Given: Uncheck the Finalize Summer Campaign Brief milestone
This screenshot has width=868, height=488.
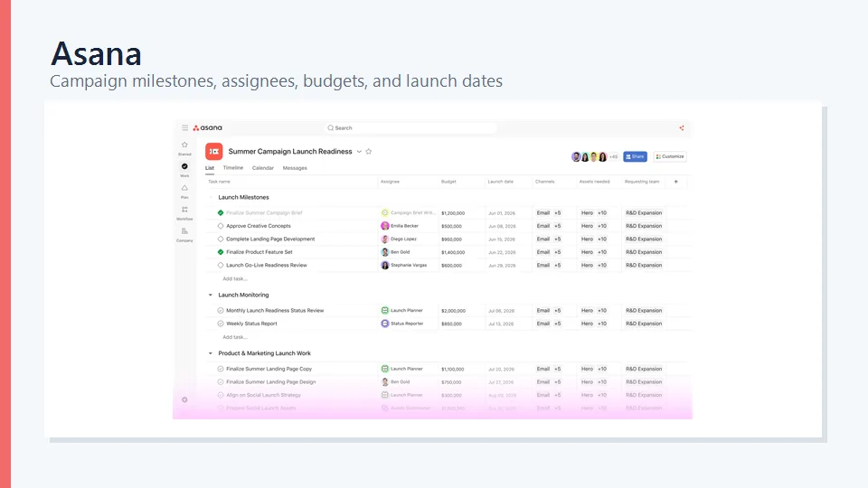Looking at the screenshot, I should coord(221,212).
